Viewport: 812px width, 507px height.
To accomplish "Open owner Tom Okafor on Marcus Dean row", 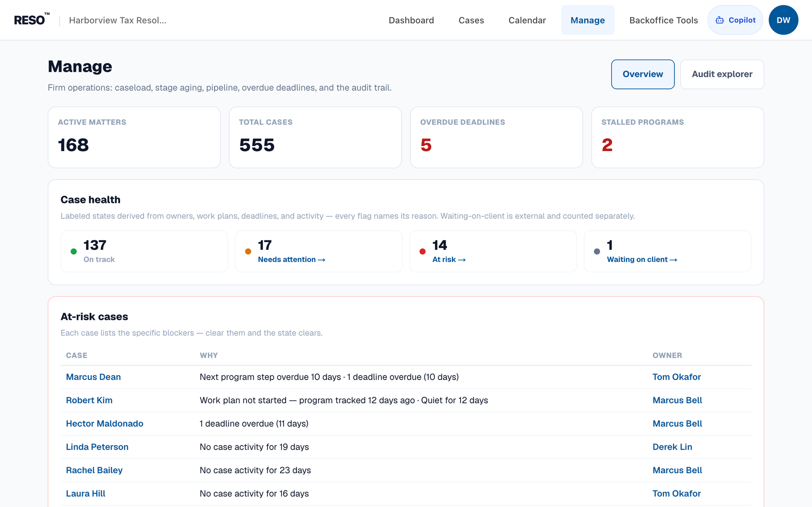I will (x=677, y=377).
